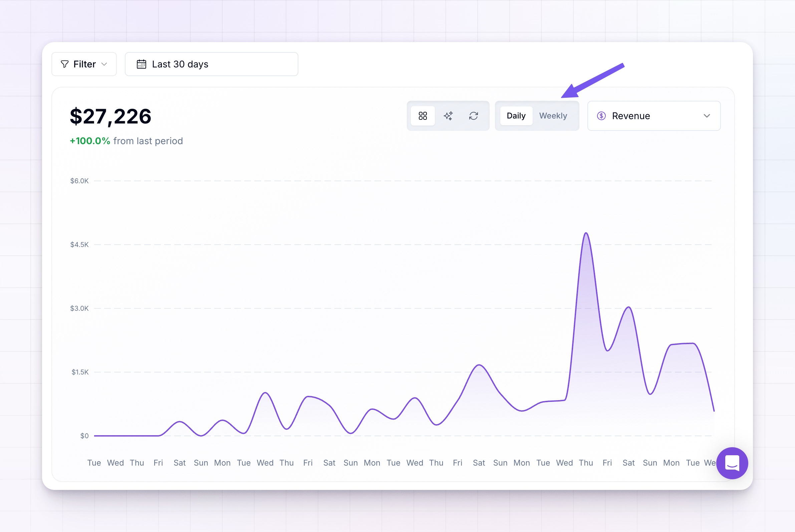The height and width of the screenshot is (532, 795).
Task: Click the $6.0K y-axis label
Action: [x=79, y=181]
